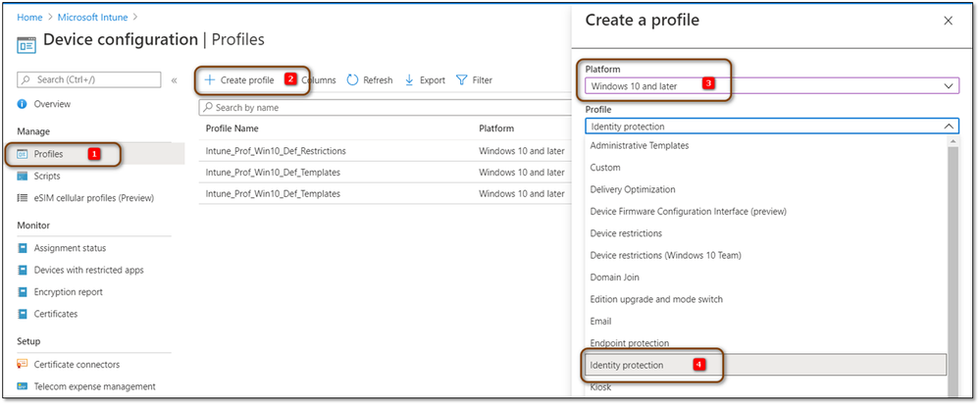Image resolution: width=980 pixels, height=405 pixels.
Task: Click the Telecom expense management icon
Action: coord(23,386)
